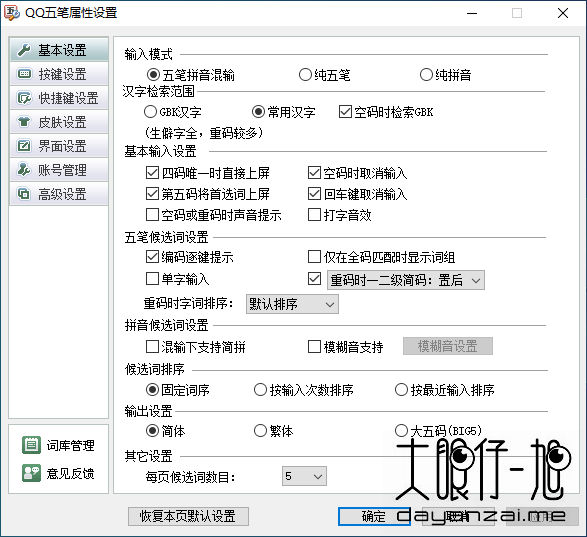Click the wrench icon for 基本设置
The width and height of the screenshot is (587, 537).
tap(24, 50)
